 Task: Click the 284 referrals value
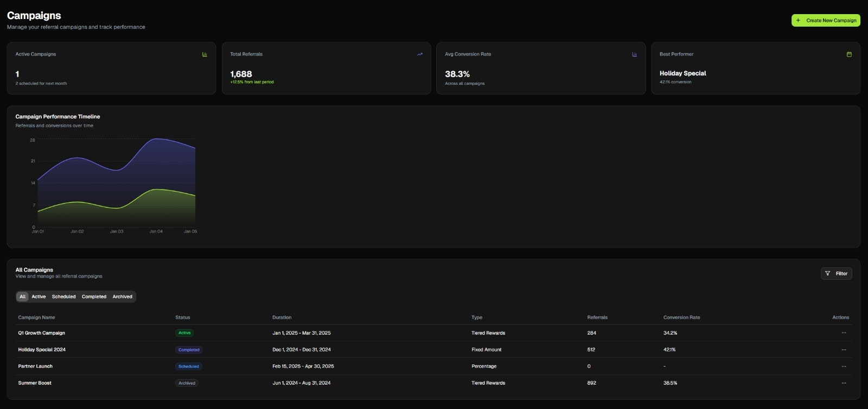[x=591, y=333]
